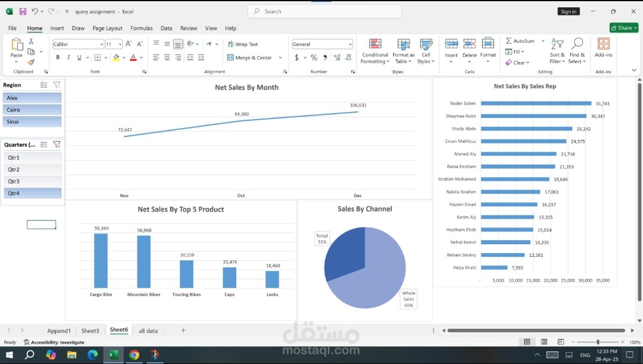The width and height of the screenshot is (643, 364).
Task: Decrease decimal places
Action: 348,58
